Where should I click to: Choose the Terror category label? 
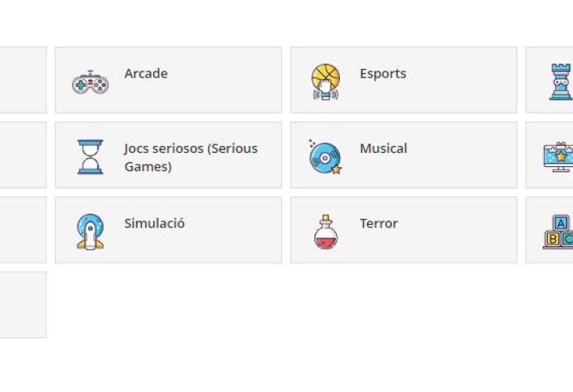click(x=378, y=223)
